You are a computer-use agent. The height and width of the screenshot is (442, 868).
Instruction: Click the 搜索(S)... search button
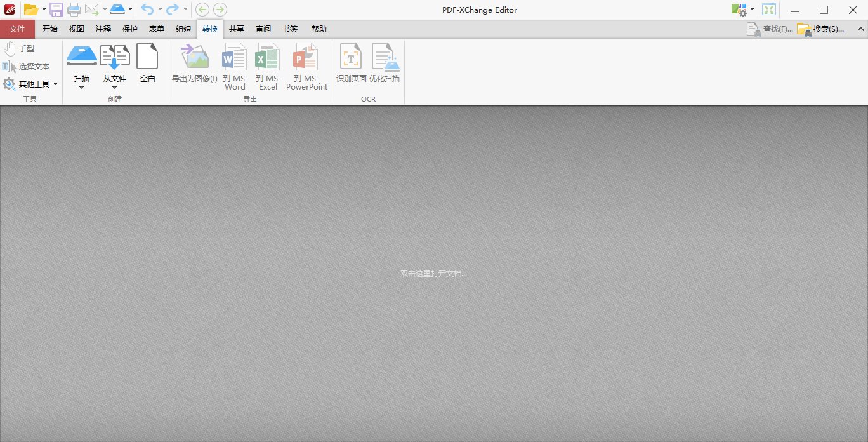(x=821, y=29)
